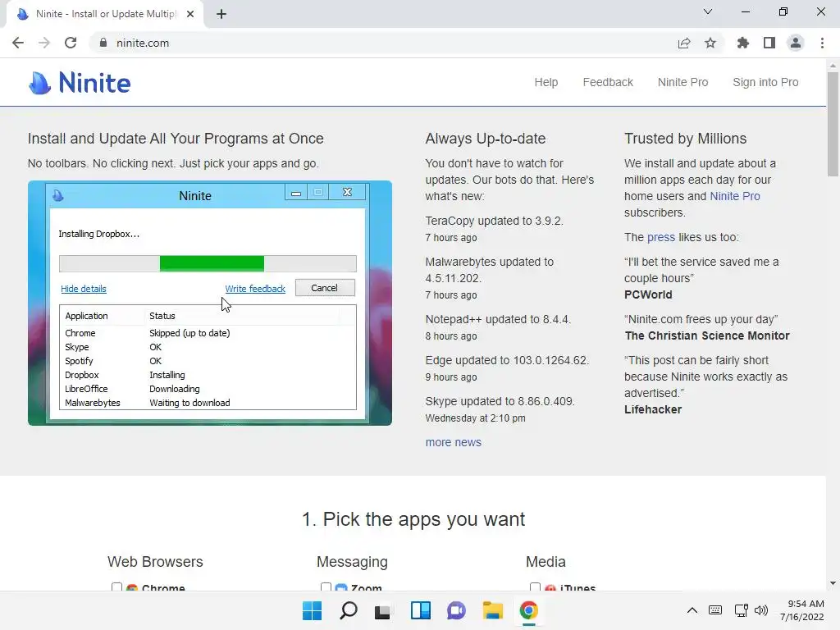
Task: View site information lock icon
Action: point(103,43)
